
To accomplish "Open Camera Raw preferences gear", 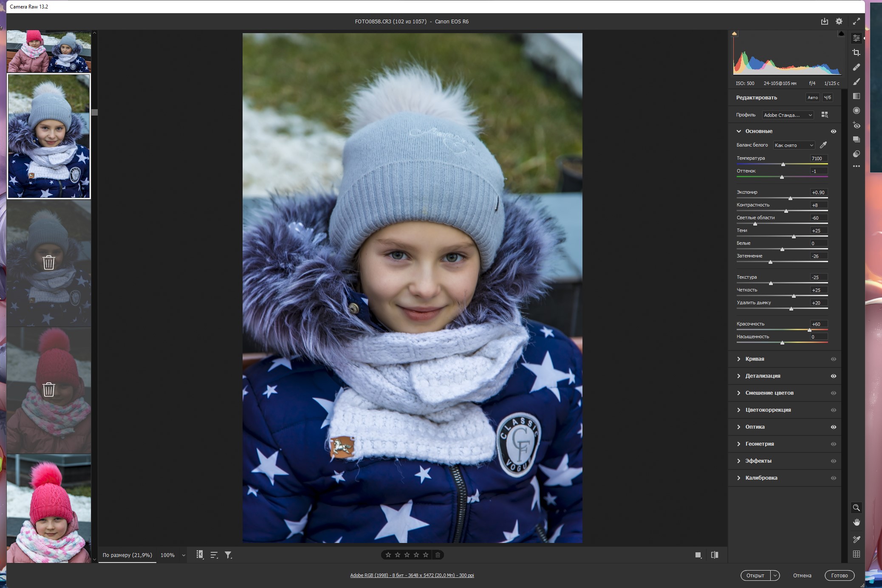I will tap(839, 21).
